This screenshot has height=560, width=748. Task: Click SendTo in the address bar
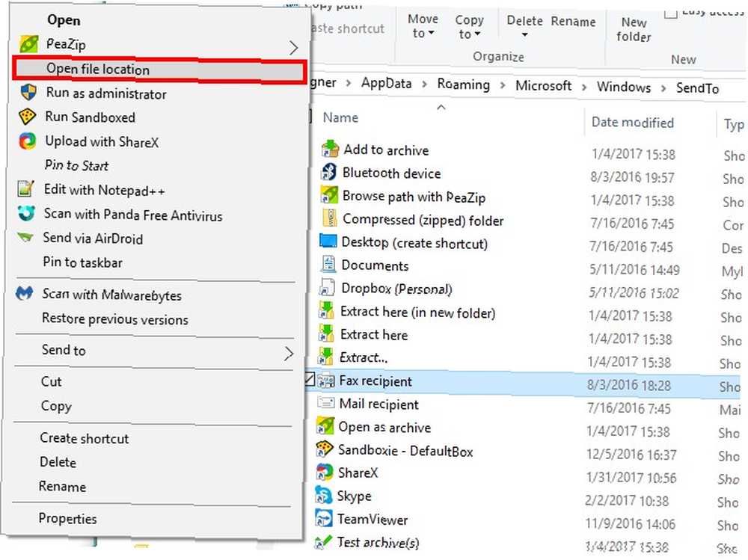697,88
